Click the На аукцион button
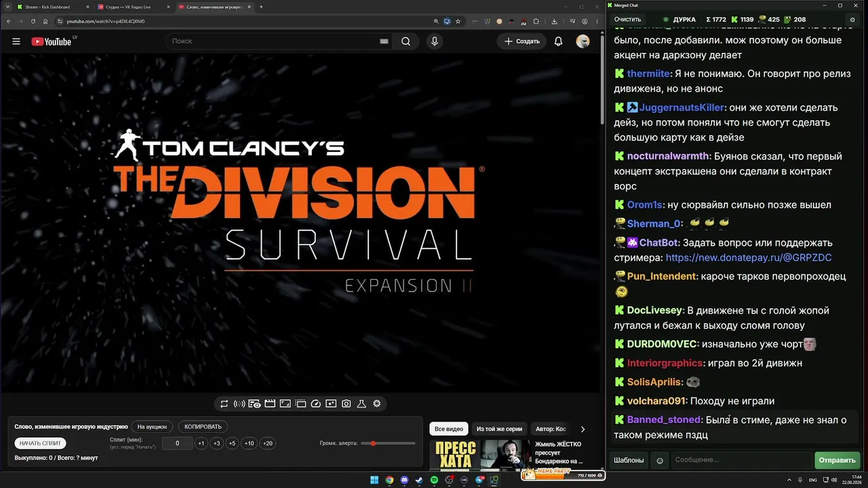 coord(152,427)
